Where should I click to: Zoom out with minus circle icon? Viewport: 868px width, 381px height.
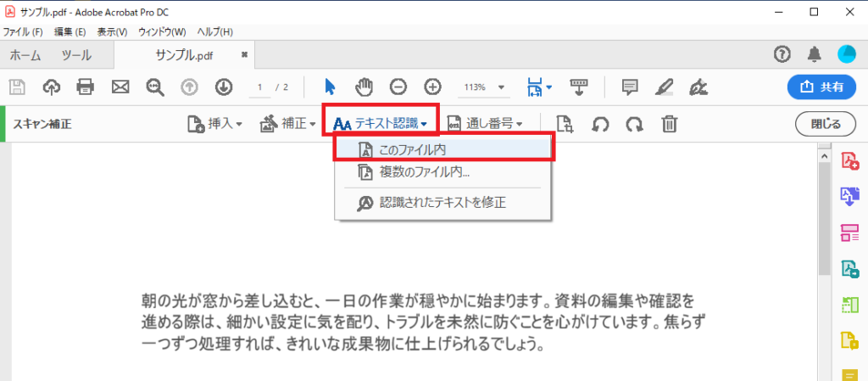398,87
